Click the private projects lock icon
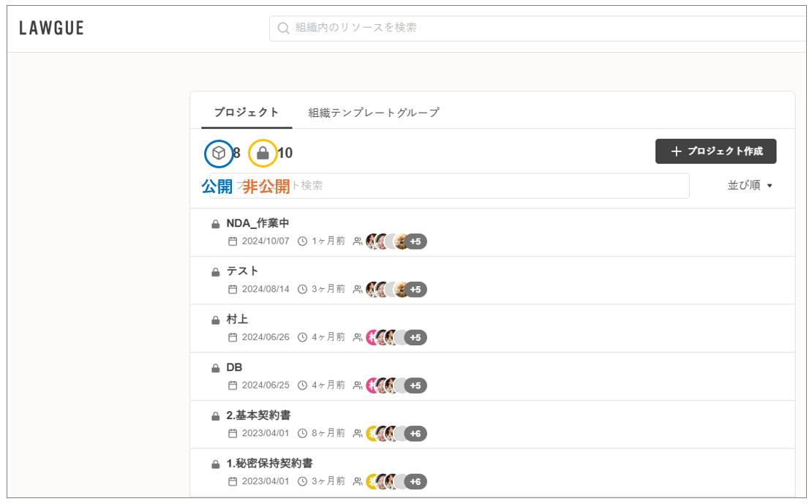This screenshot has width=812, height=504. [263, 154]
